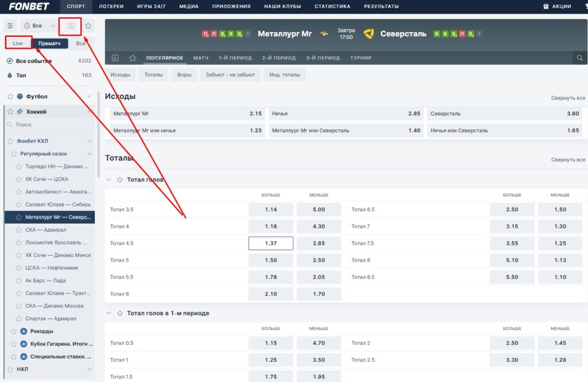
Task: Click the search magnifier in match tab bar
Action: [x=580, y=58]
